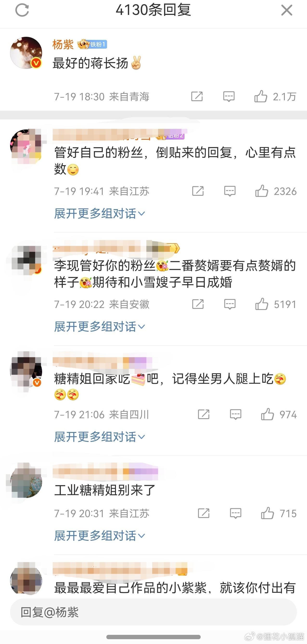Screen dimensions: 307x644
Task: Open 杨紫's profile avatar
Action: (26, 53)
